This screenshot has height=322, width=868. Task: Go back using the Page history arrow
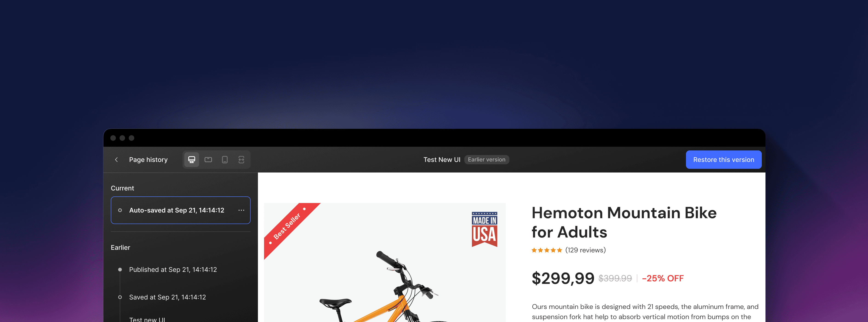tap(117, 159)
